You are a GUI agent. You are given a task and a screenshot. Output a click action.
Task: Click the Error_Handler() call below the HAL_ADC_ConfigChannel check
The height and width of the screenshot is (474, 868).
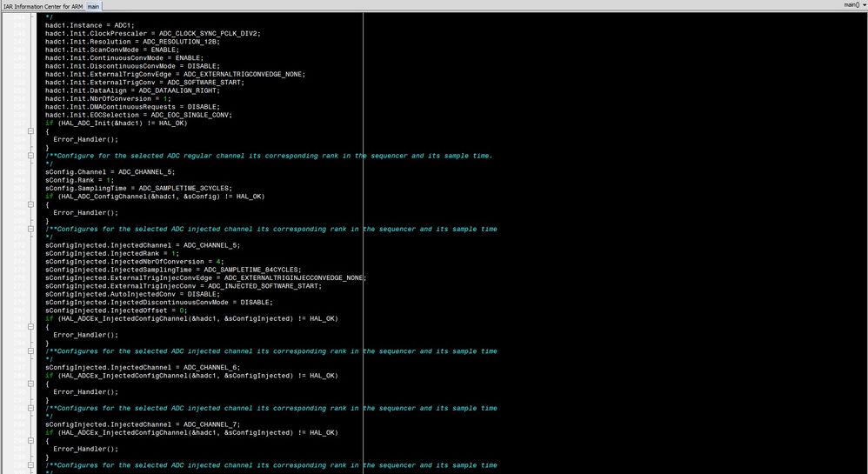[x=86, y=212]
